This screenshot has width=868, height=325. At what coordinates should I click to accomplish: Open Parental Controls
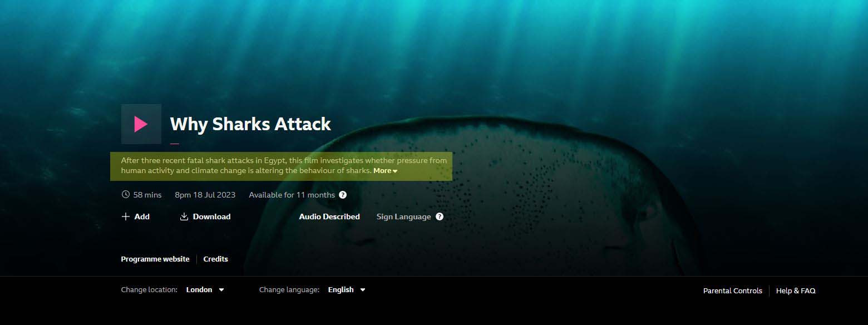[732, 290]
